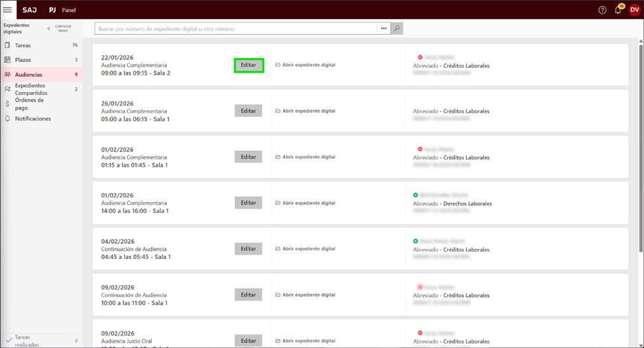Edit the 22/01/2026 Audiencia Complementaria
The image size is (644, 348).
(248, 65)
